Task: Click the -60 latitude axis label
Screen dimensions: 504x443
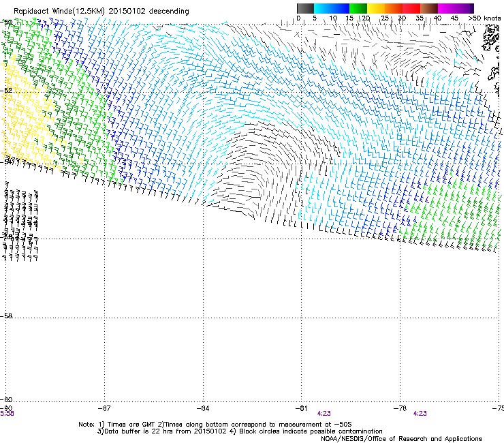Action: [6, 399]
